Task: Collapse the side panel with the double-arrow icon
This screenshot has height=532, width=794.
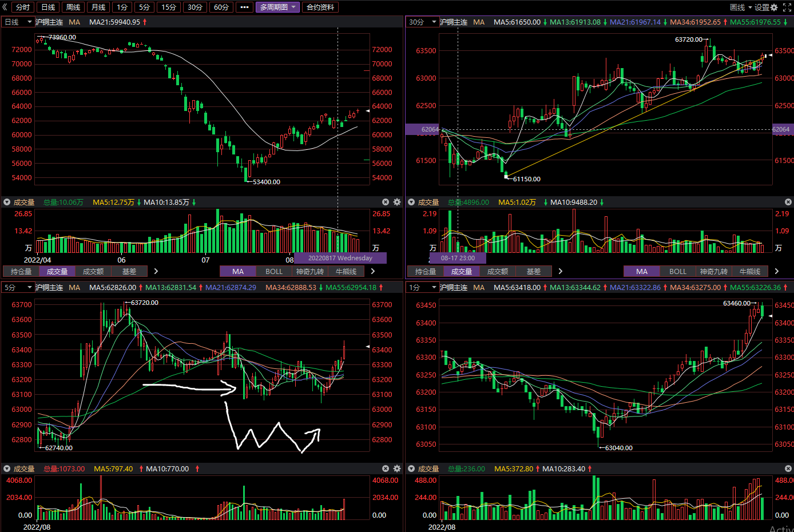Action: 5,7
